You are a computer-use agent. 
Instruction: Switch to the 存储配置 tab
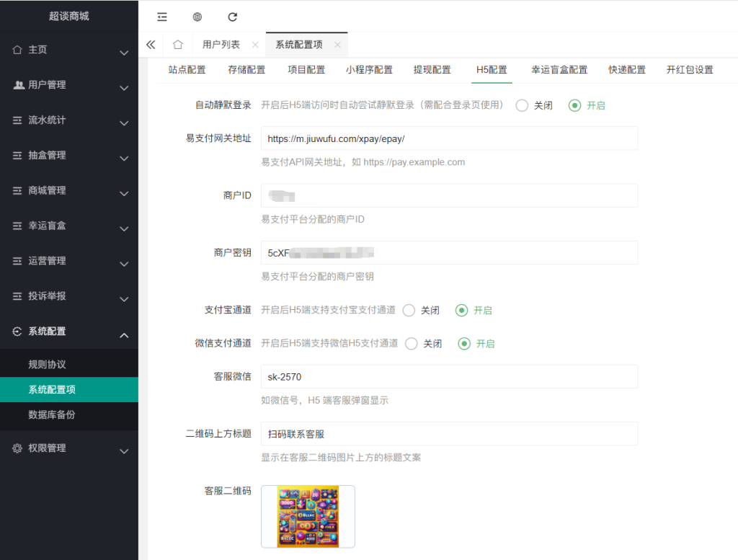click(246, 70)
